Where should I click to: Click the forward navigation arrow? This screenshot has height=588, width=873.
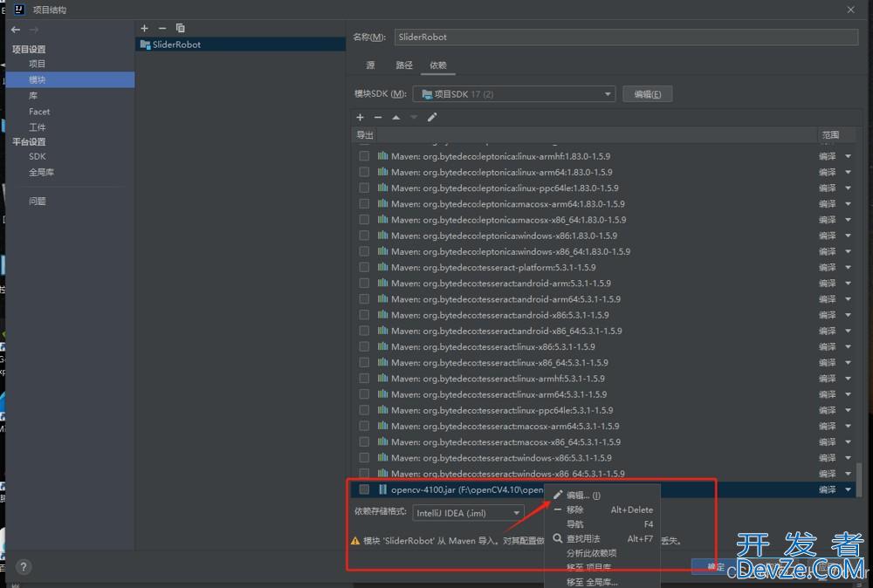[34, 30]
